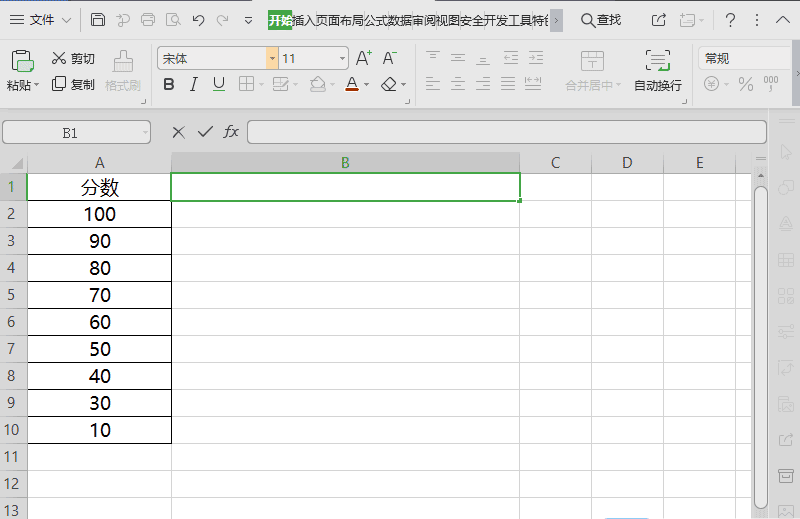The width and height of the screenshot is (800, 519).
Task: Open Print Preview icon
Action: pos(173,20)
